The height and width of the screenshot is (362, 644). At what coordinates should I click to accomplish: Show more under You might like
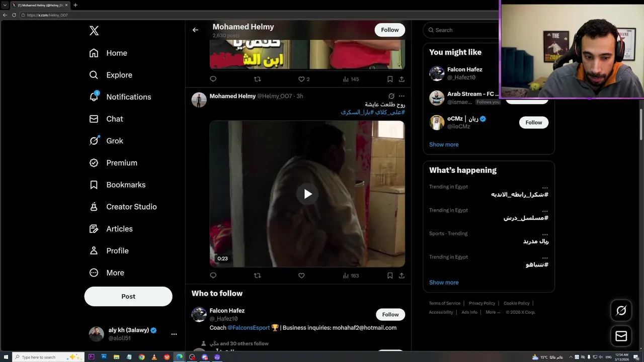[444, 144]
